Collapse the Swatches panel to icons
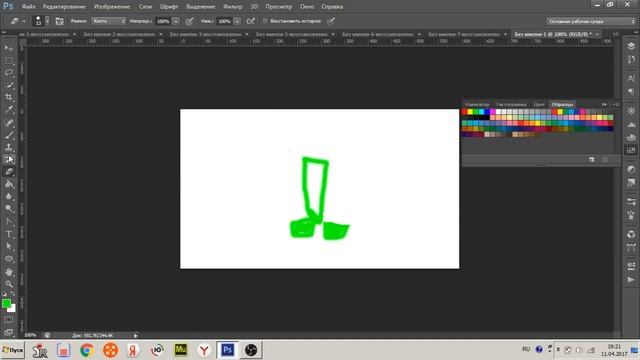 tap(604, 104)
